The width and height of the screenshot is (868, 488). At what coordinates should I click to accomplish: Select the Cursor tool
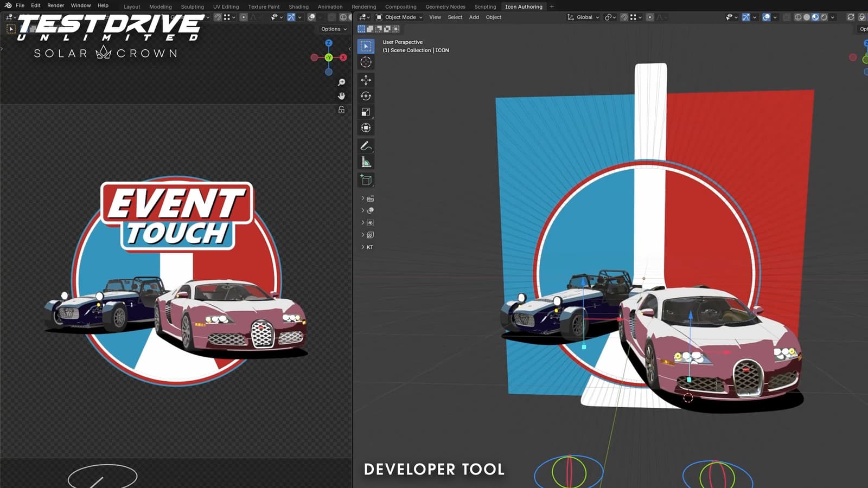click(366, 62)
